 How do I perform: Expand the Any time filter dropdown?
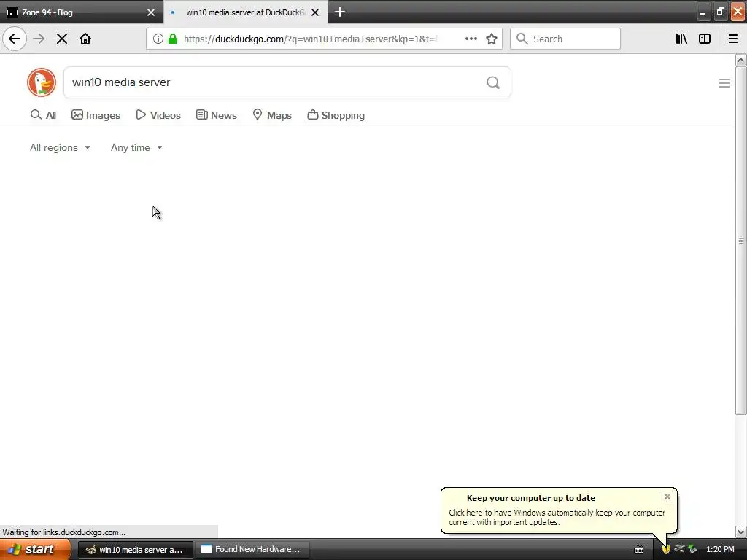[136, 147]
